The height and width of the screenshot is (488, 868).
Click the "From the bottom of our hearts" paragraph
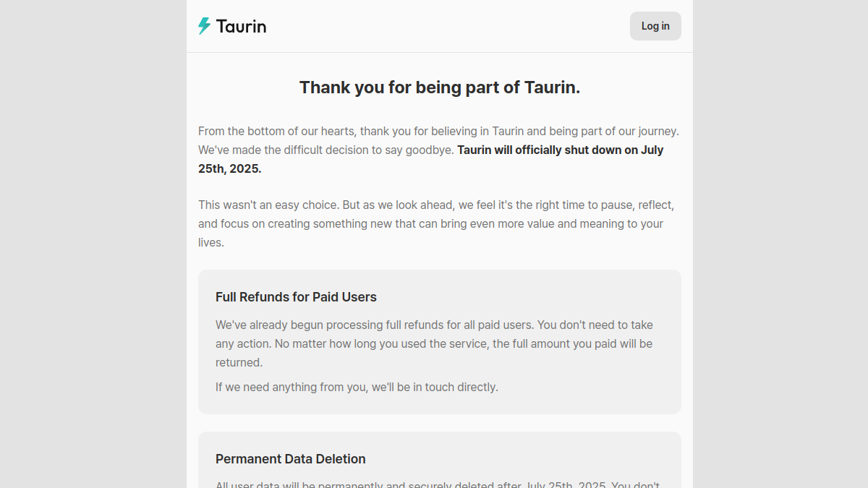click(439, 150)
